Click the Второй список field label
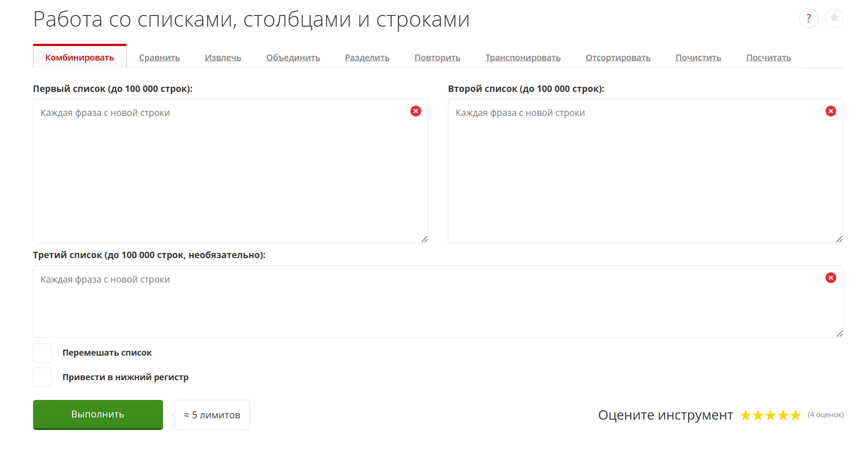The image size is (868, 451). [526, 89]
